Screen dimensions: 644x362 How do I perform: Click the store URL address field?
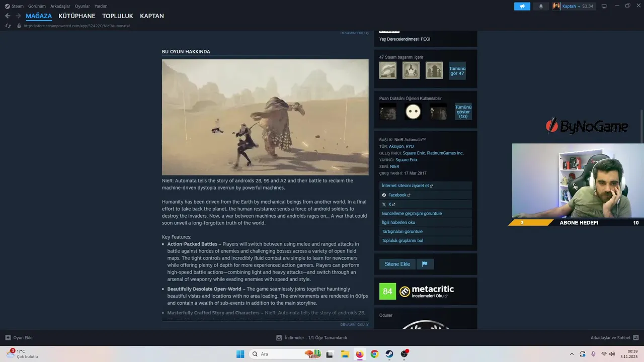click(x=76, y=26)
